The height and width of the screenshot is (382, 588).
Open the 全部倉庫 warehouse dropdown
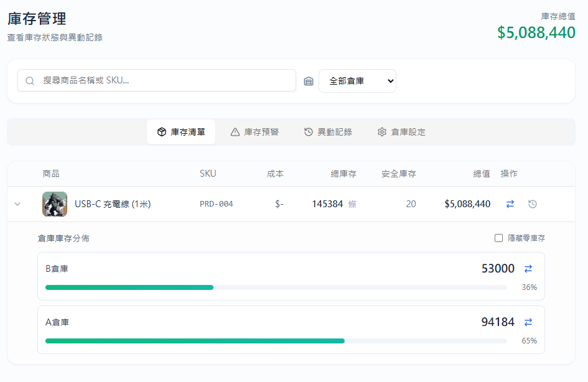click(x=357, y=81)
